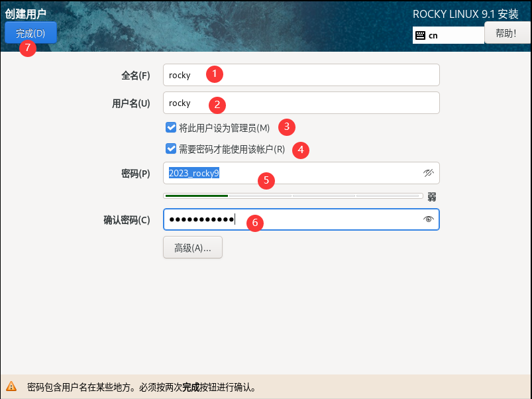Open 高级(A)... advanced settings
Screen dimensions: 532x399
point(192,247)
